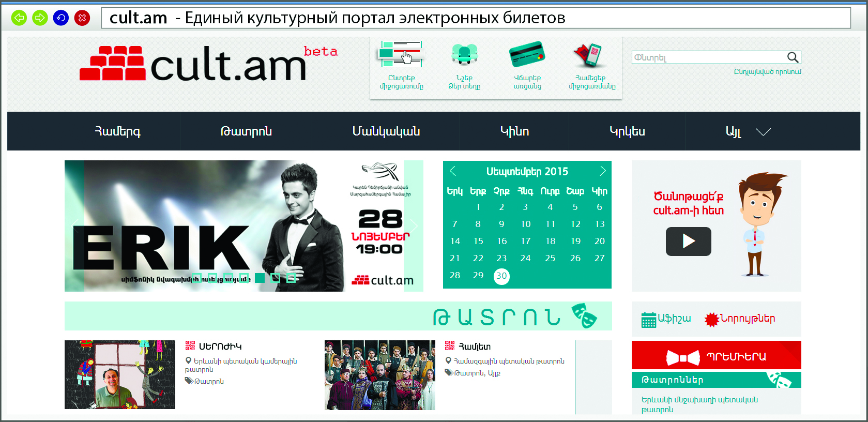Select September 12 in calendar
This screenshot has height=422, width=868.
pyautogui.click(x=575, y=224)
